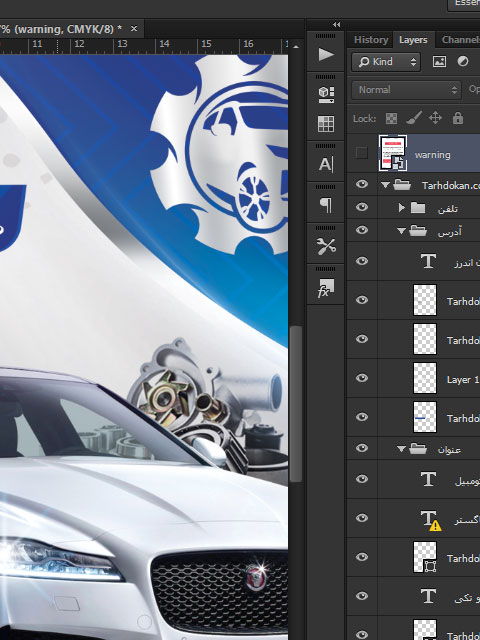Open the Paragraph panel icon

[326, 205]
